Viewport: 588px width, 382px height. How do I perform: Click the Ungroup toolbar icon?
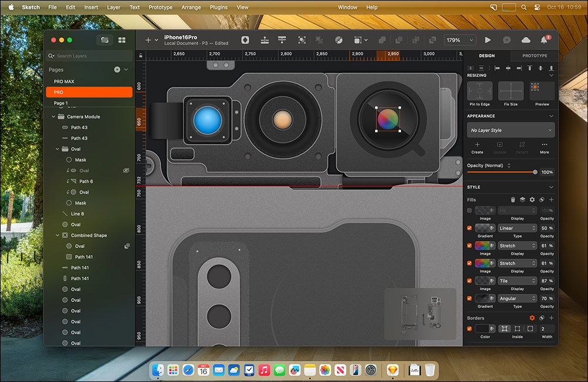coord(319,40)
